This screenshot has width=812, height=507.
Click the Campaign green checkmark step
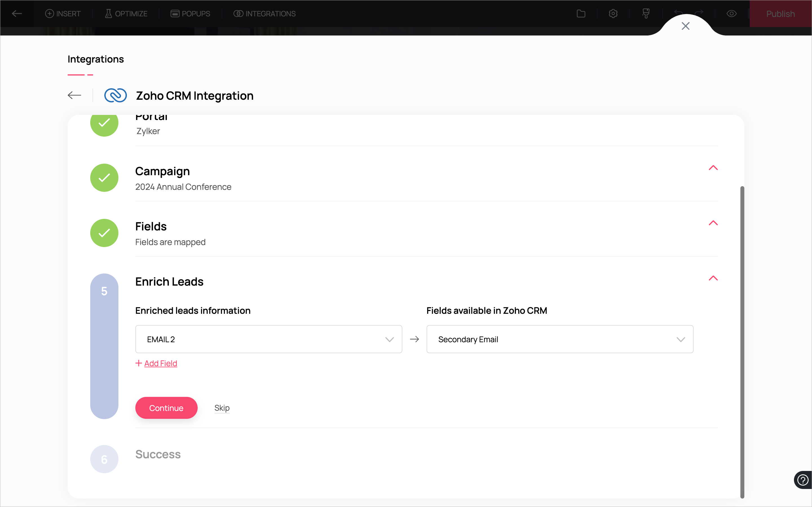coord(104,178)
